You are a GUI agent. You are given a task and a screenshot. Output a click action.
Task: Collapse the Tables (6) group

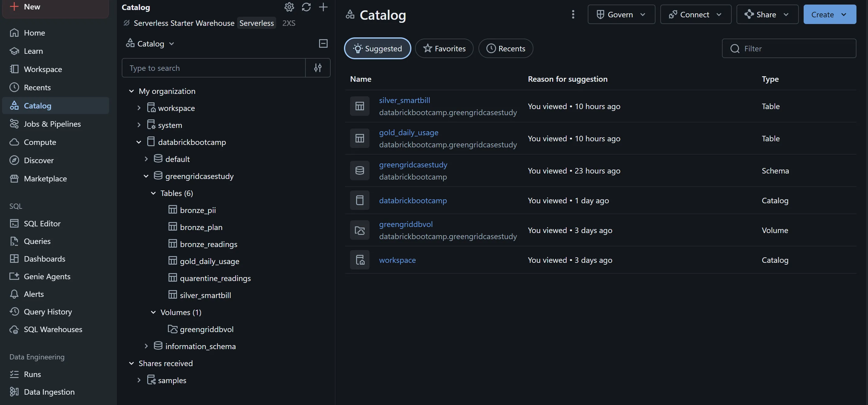pyautogui.click(x=153, y=193)
